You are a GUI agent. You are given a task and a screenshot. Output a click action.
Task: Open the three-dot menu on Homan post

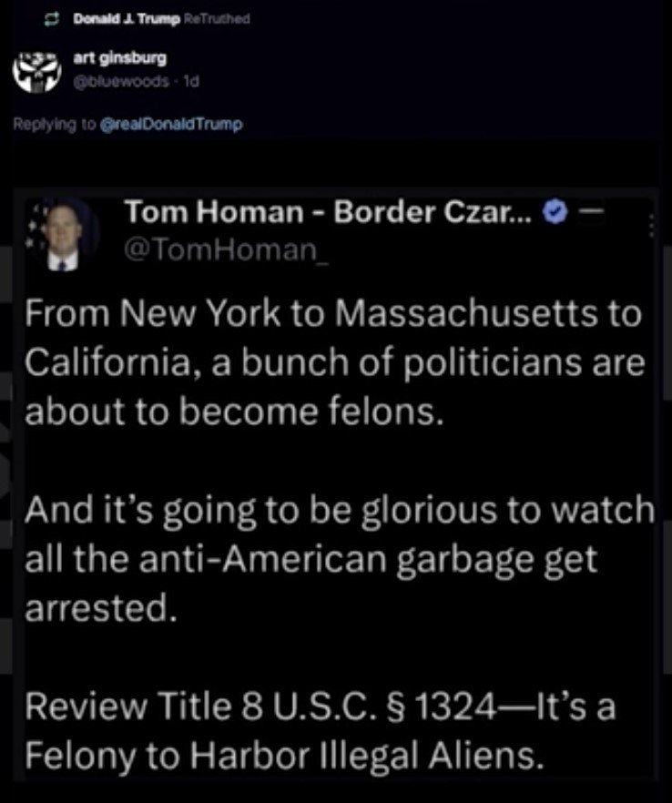pyautogui.click(x=652, y=226)
